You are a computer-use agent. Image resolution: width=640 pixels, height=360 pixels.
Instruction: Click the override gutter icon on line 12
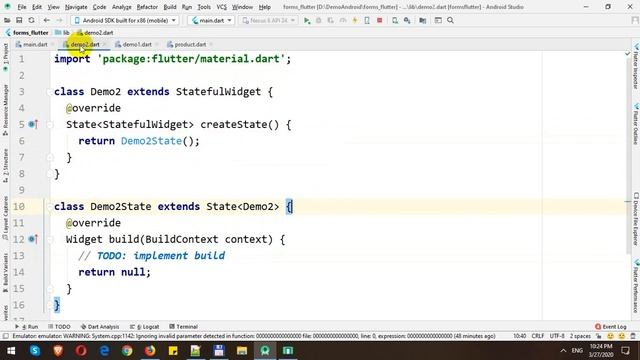click(x=33, y=239)
